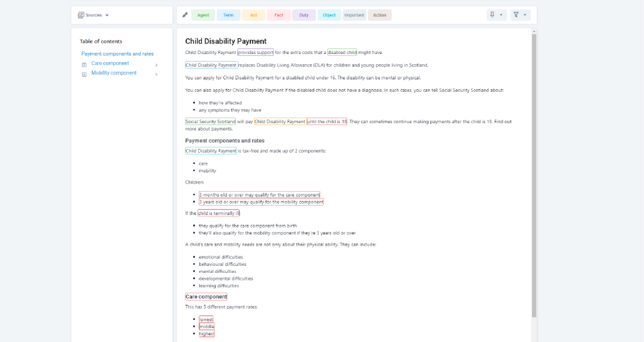Click the pencil edit icon

185,15
